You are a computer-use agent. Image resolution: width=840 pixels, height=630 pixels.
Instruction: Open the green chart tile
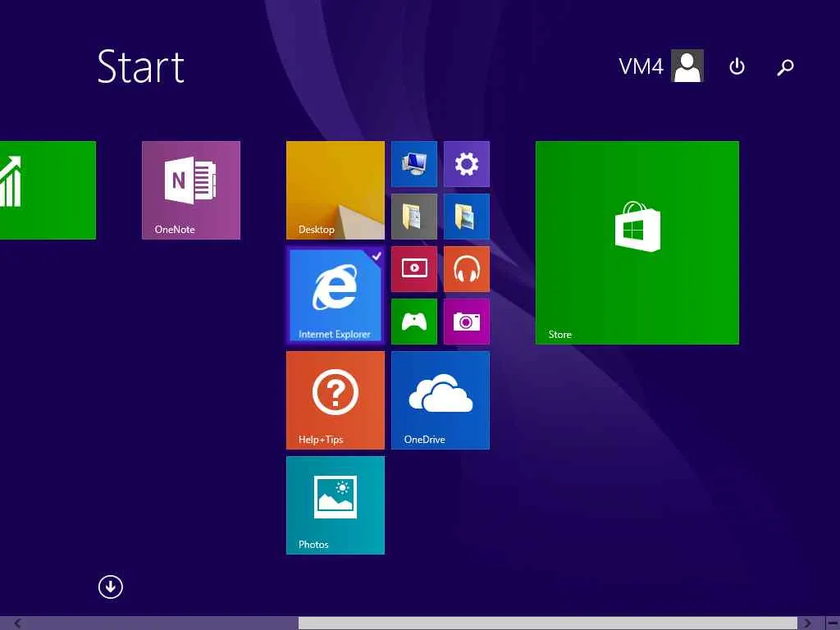coord(48,190)
